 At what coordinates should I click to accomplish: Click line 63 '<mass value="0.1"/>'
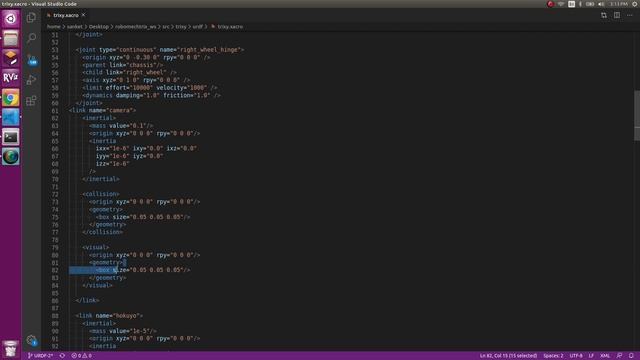pos(121,126)
